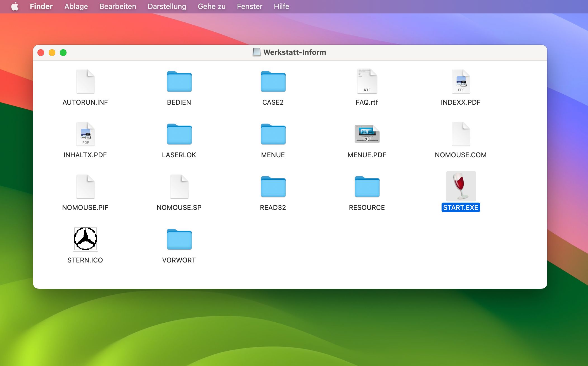Screen dimensions: 588x366
Task: Open the Darstellung menu
Action: (167, 6)
